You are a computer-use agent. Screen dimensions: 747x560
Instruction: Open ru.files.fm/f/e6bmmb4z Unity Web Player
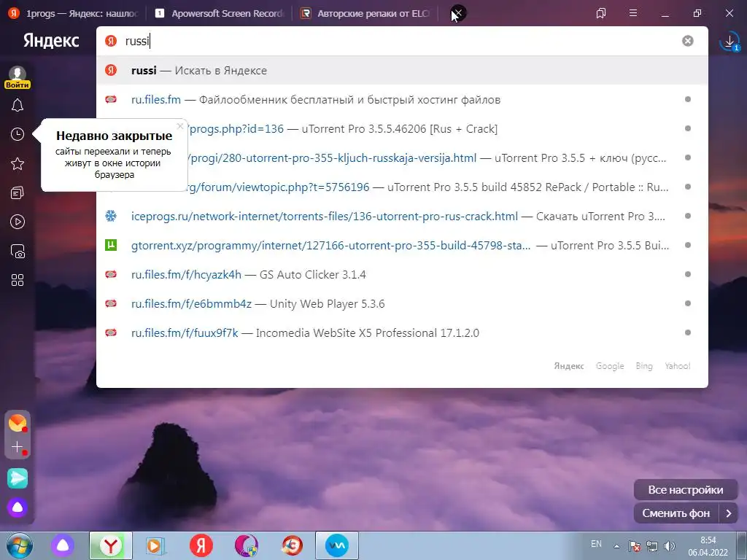(x=402, y=303)
